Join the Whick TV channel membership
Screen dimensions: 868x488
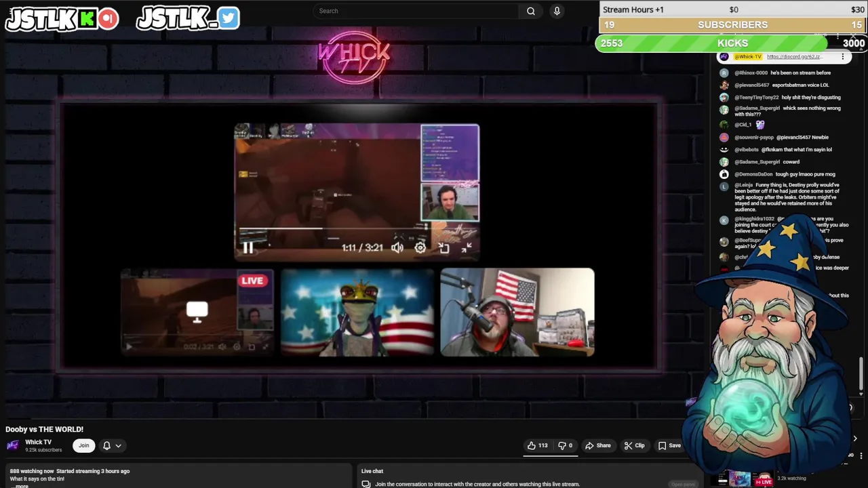pos(83,445)
